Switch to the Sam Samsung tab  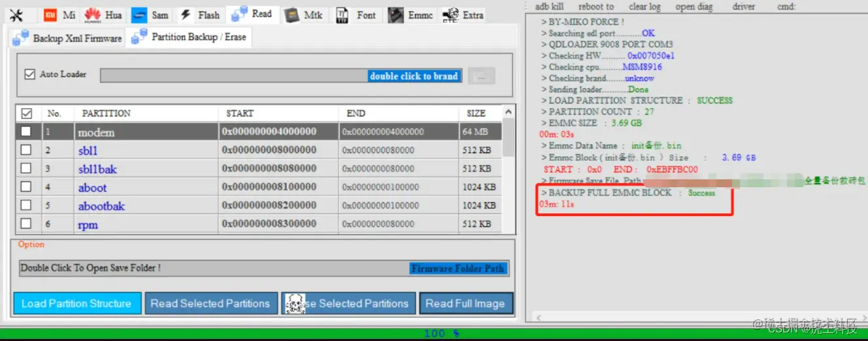click(150, 15)
